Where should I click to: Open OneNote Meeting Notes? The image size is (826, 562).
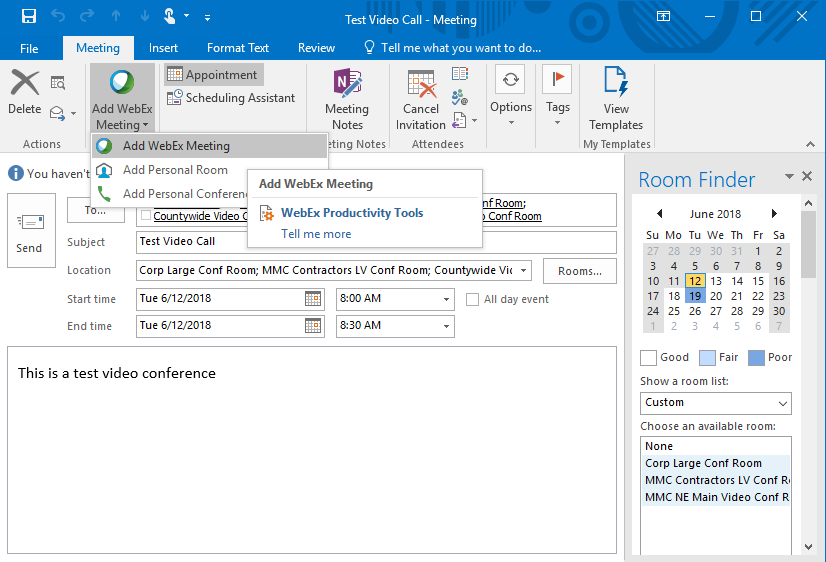point(347,100)
